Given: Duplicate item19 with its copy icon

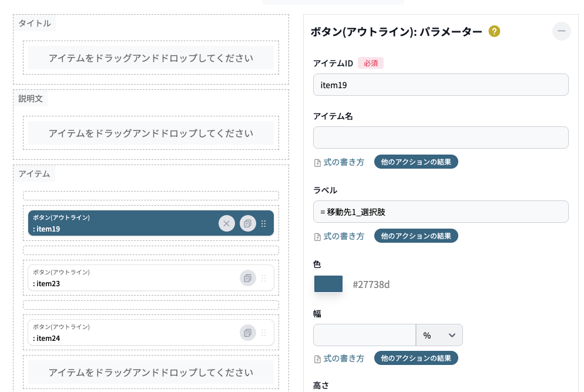Looking at the screenshot, I should [x=248, y=223].
